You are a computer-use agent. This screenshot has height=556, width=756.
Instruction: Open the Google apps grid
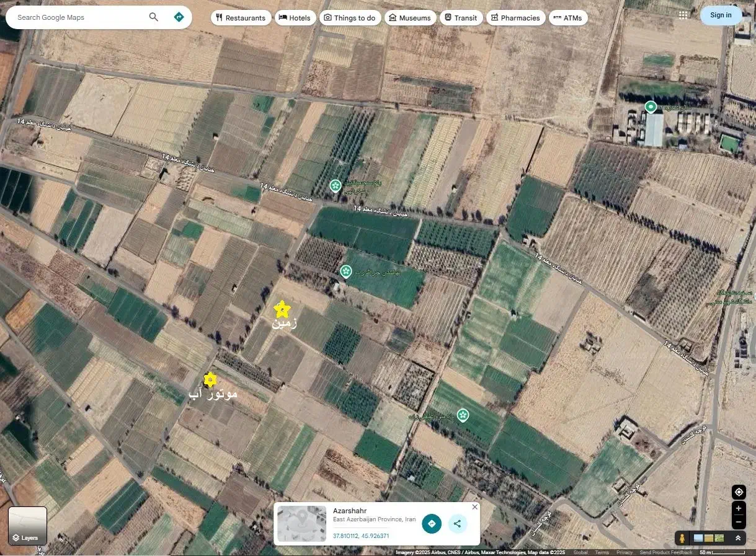coord(683,15)
